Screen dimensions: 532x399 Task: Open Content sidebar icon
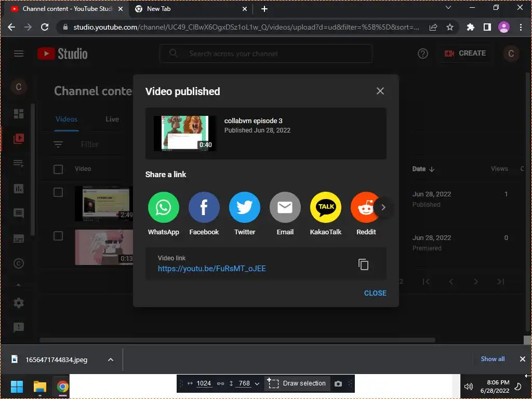pos(19,138)
